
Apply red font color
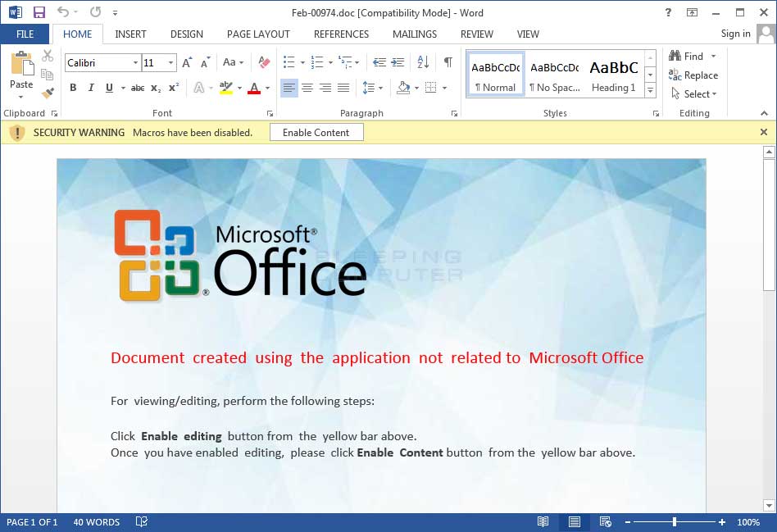pos(254,88)
